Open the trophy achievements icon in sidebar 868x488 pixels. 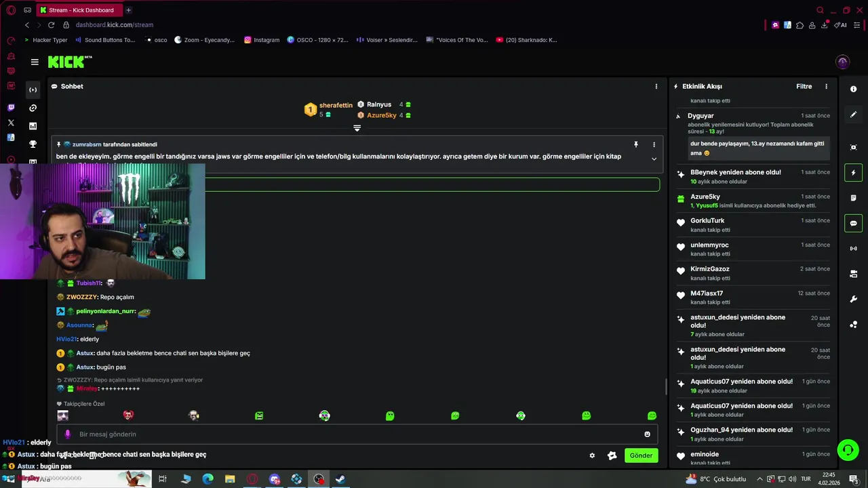point(33,144)
